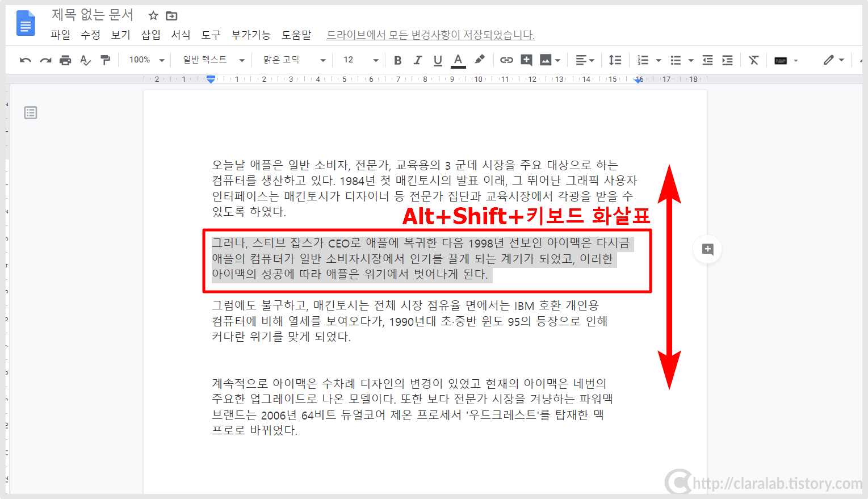
Task: Show the document outline panel
Action: tap(31, 113)
